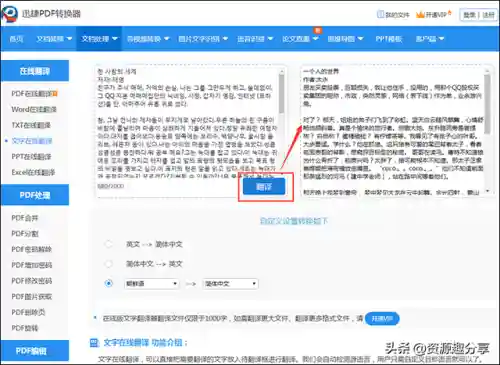500x365 pixels.
Task: Expand the 客户端 navigation dropdown
Action: [x=430, y=39]
